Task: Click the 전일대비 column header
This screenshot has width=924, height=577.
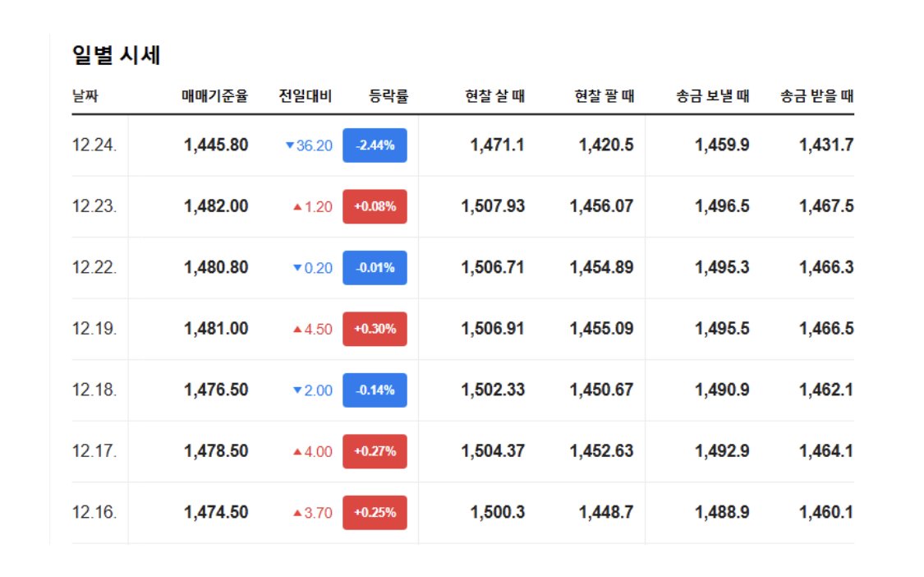Action: [x=305, y=96]
